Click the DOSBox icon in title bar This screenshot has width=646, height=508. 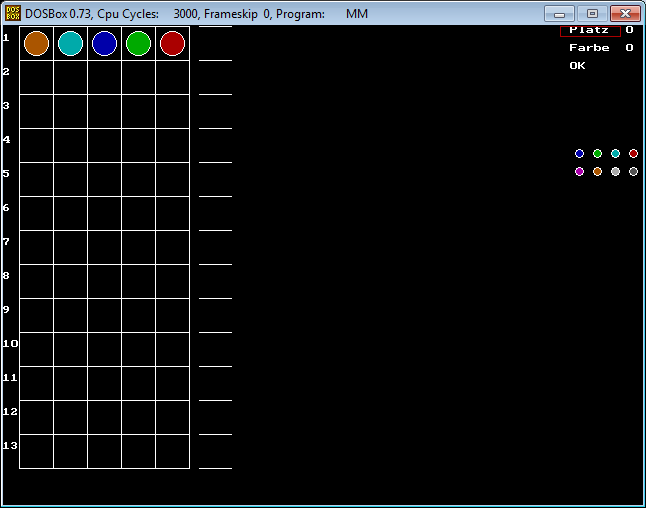pyautogui.click(x=13, y=13)
